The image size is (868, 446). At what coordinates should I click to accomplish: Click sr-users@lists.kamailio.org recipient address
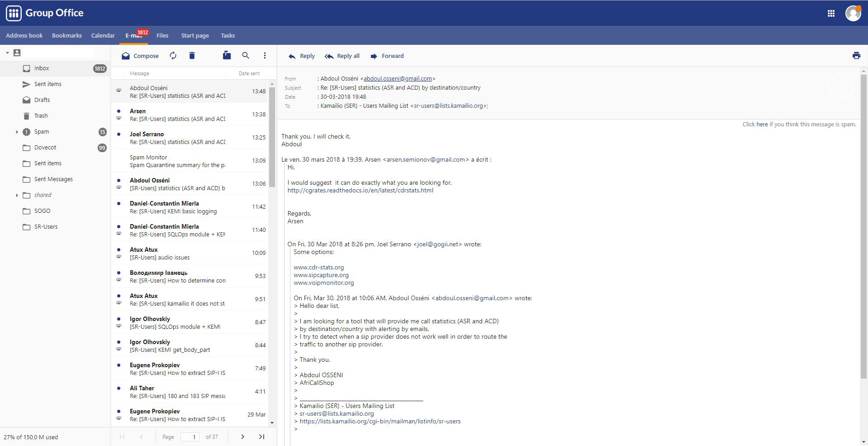click(x=449, y=106)
